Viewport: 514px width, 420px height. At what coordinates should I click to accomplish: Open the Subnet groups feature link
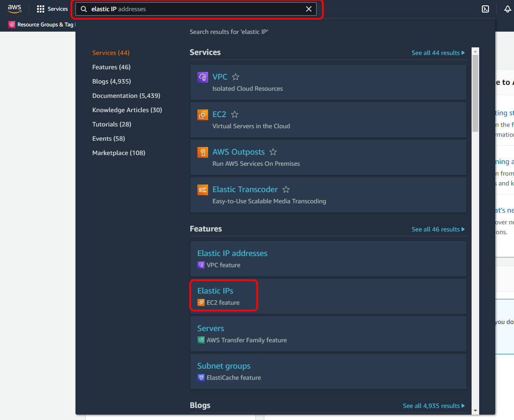(x=224, y=366)
